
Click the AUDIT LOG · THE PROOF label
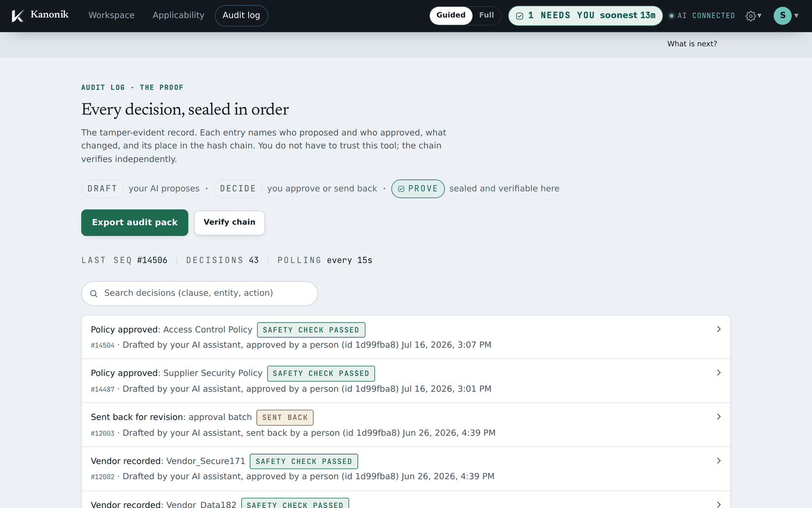(132, 87)
